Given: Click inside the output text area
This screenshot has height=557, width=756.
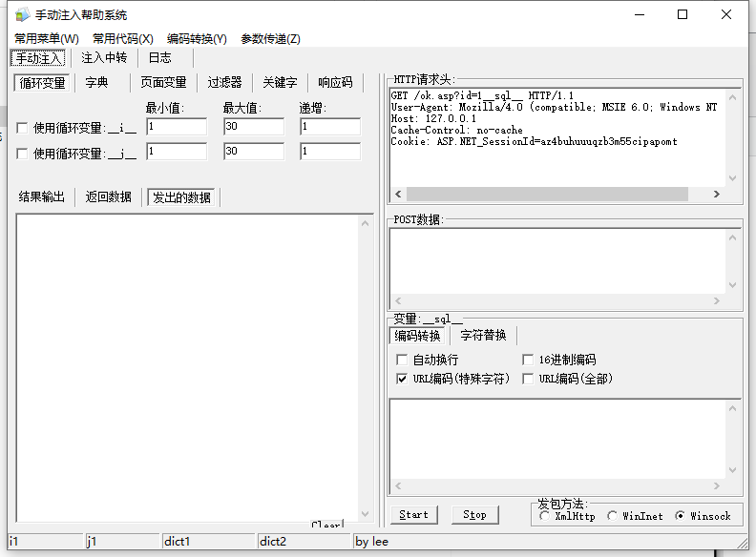Looking at the screenshot, I should 188,368.
